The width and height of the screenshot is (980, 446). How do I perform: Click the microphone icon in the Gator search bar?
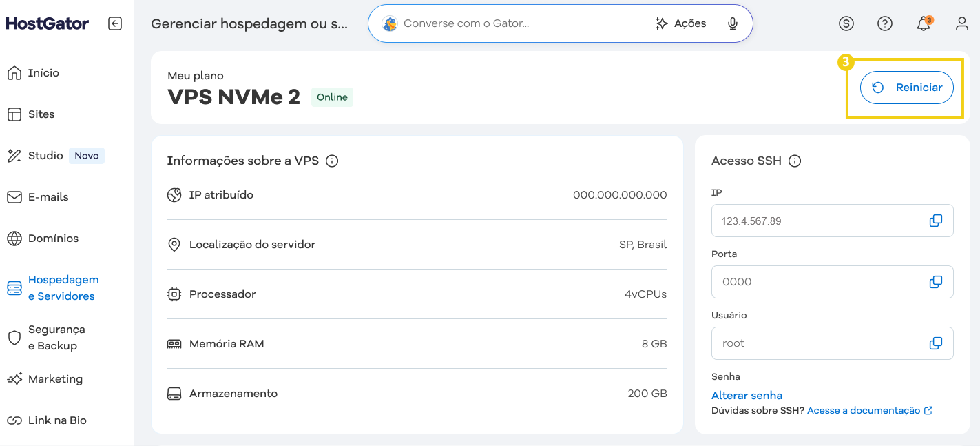[x=732, y=23]
